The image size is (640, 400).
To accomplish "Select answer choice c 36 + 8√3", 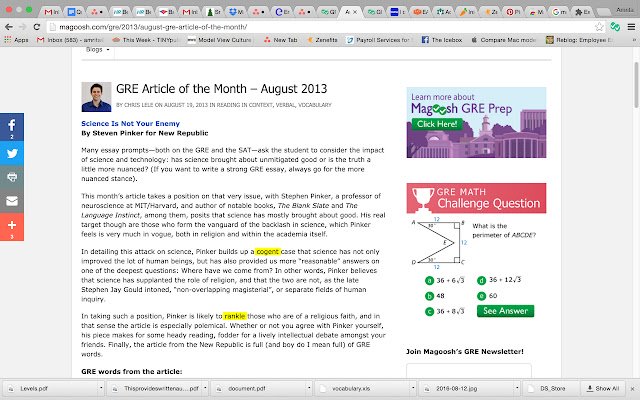I will (x=444, y=311).
